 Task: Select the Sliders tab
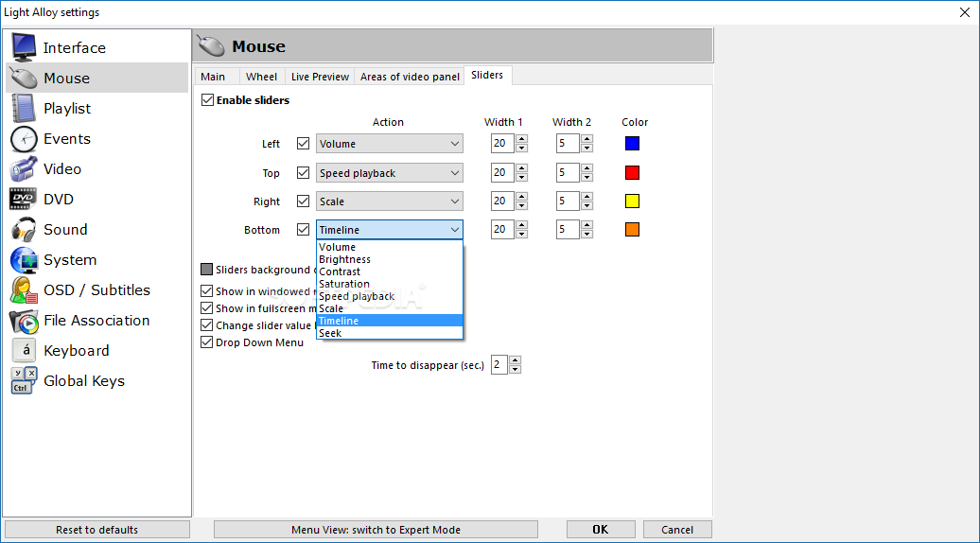click(487, 75)
